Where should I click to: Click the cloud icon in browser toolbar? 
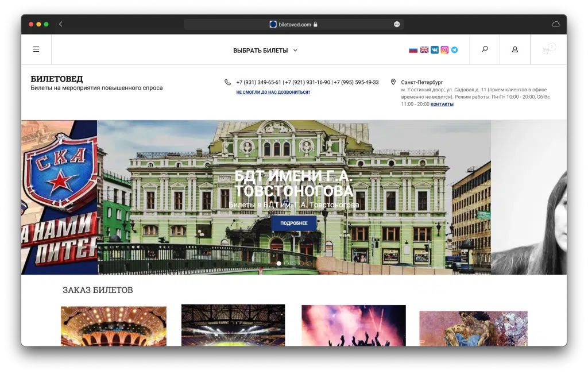(x=556, y=24)
